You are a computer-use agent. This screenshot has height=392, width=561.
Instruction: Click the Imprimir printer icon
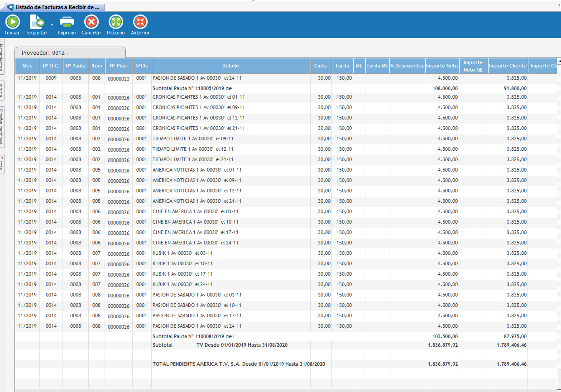point(67,22)
